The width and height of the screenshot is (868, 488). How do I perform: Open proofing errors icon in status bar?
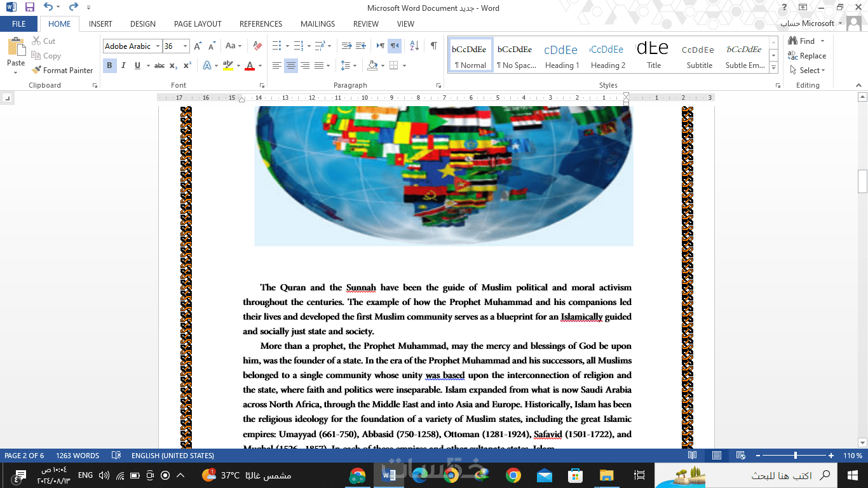coord(116,456)
